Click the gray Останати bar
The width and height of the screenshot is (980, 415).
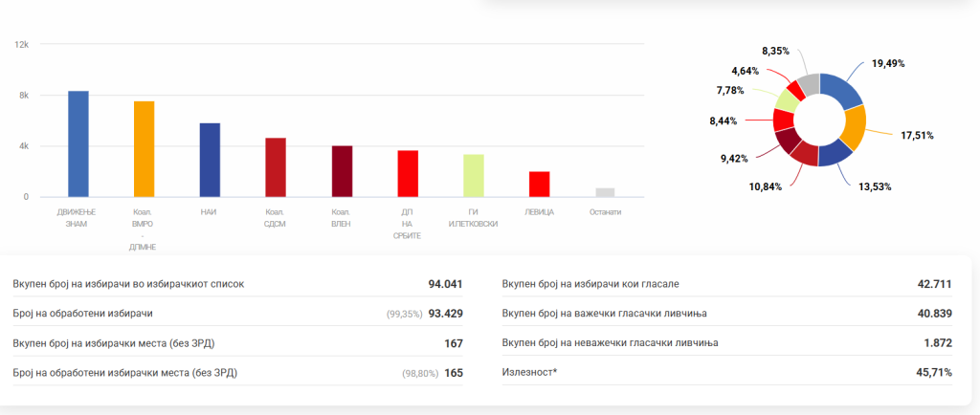[605, 192]
